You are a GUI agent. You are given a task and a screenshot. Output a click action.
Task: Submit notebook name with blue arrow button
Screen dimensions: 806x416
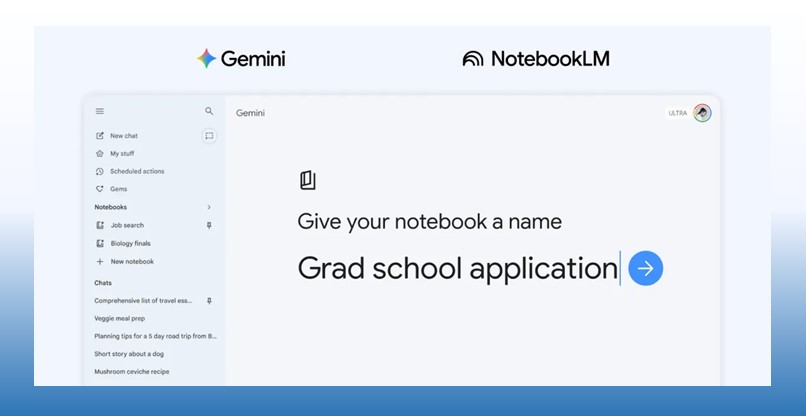646,268
